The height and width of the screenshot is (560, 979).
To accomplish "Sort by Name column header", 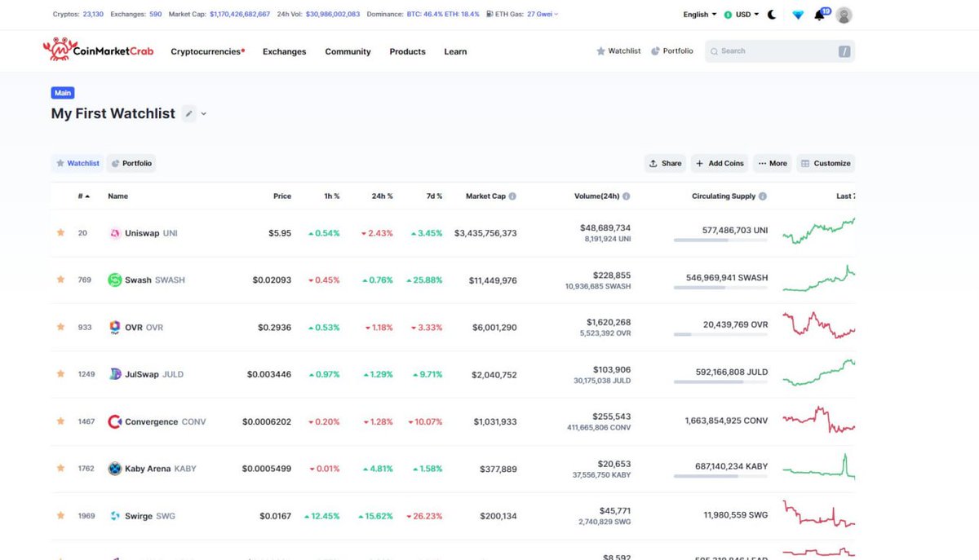I will click(117, 196).
